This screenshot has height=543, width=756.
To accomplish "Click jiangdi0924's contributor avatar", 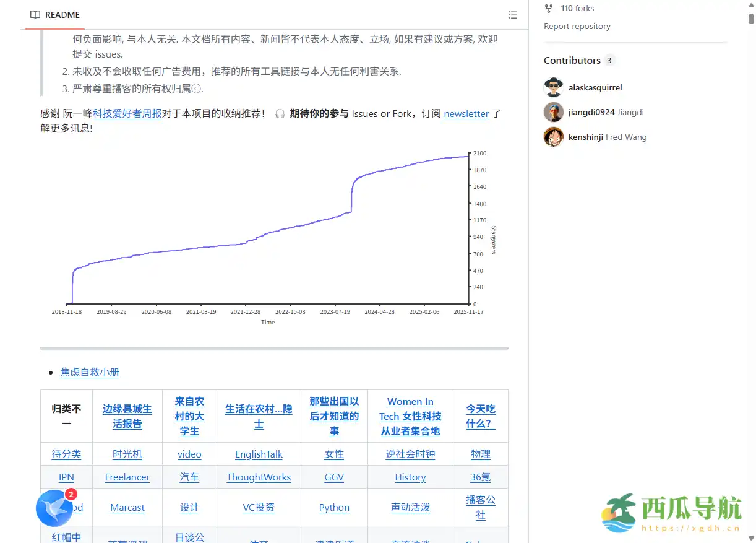I will tap(553, 112).
